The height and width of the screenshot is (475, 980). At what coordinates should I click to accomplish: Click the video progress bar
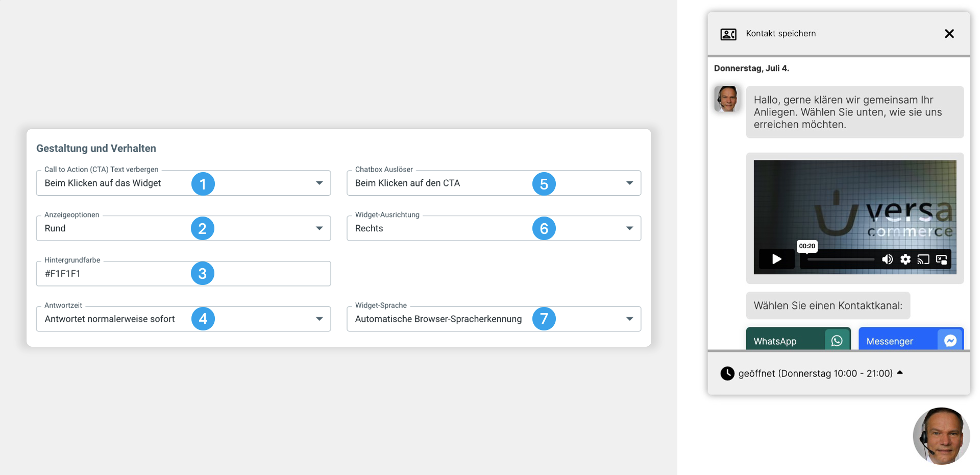(841, 259)
